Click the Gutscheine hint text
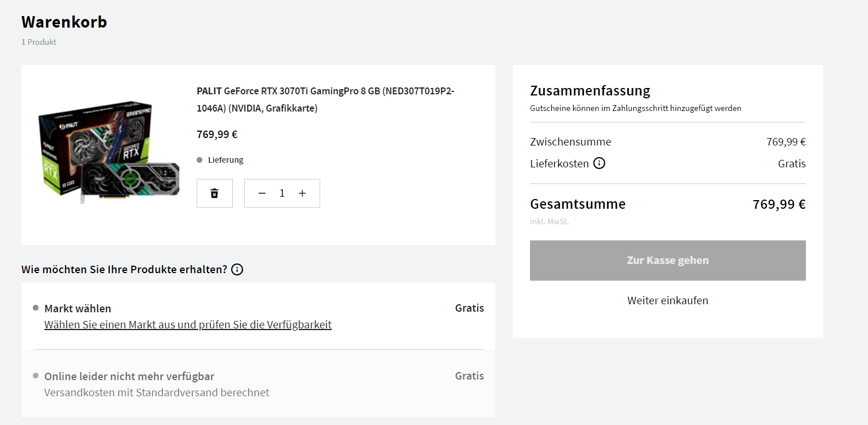 click(636, 108)
